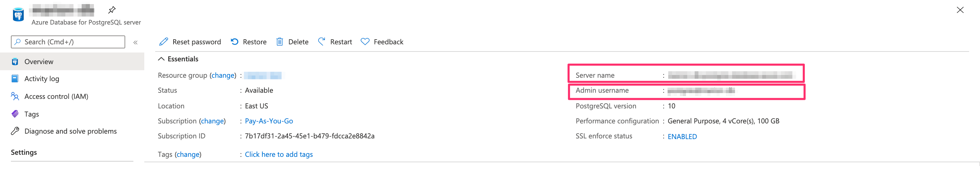Open the Pay-As-You-Go subscription link
The height and width of the screenshot is (180, 980).
268,121
